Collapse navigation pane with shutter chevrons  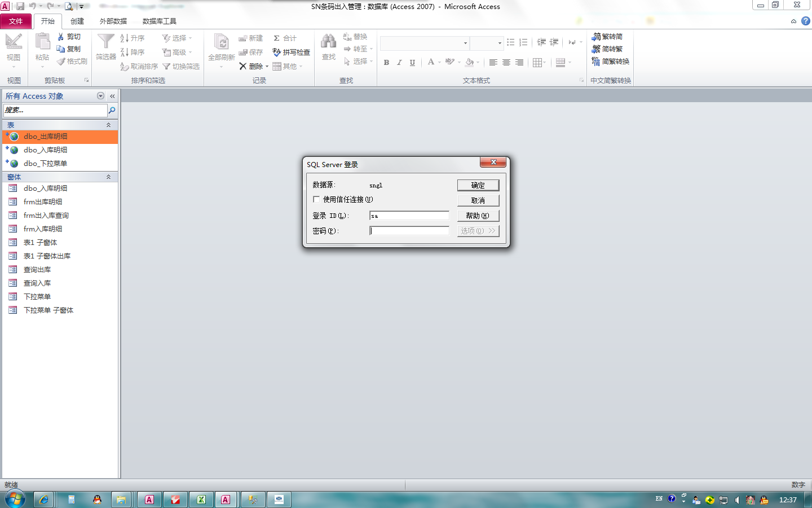click(112, 96)
